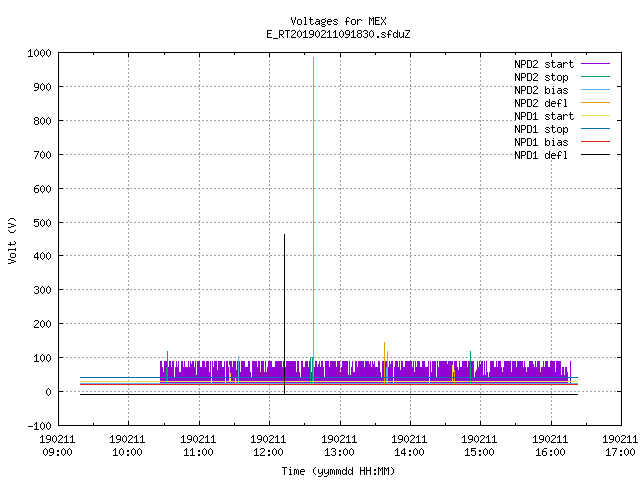The image size is (640, 480).
Task: Select the 'NPD2 stop' legend label
Action: point(541,77)
